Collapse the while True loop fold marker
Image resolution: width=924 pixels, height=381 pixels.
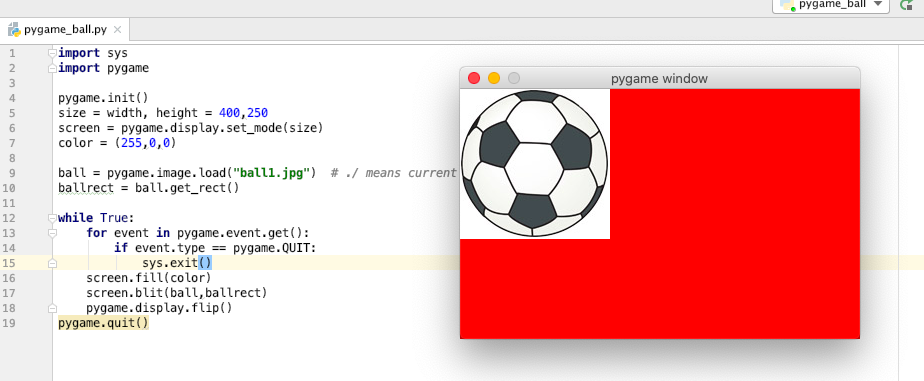pyautogui.click(x=52, y=218)
